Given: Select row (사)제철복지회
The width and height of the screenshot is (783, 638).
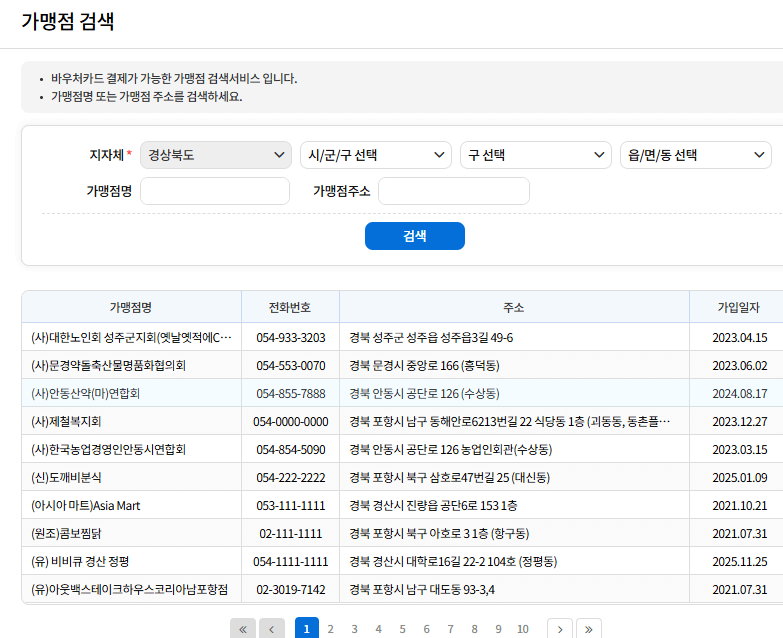Looking at the screenshot, I should point(402,421).
